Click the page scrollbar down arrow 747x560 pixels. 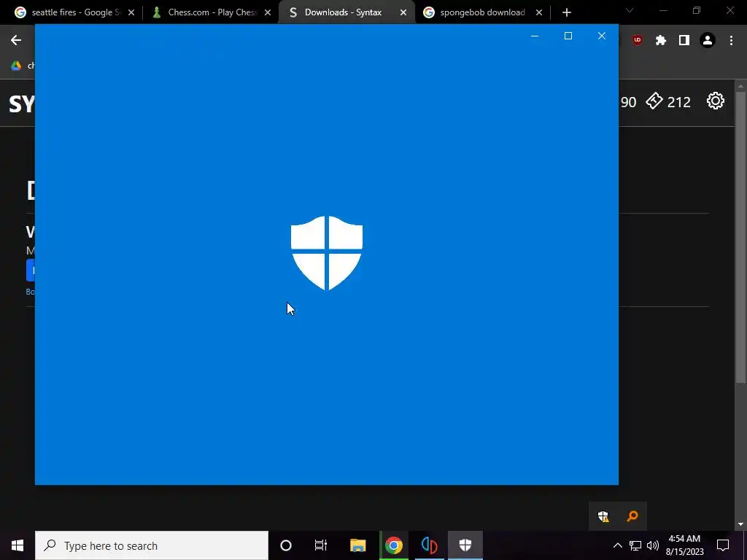click(x=740, y=524)
